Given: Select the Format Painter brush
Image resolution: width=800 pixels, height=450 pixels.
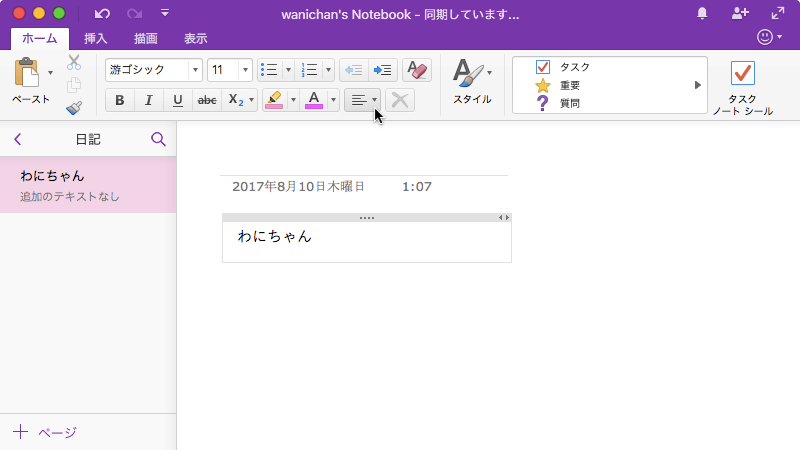Looking at the screenshot, I should pos(74,107).
